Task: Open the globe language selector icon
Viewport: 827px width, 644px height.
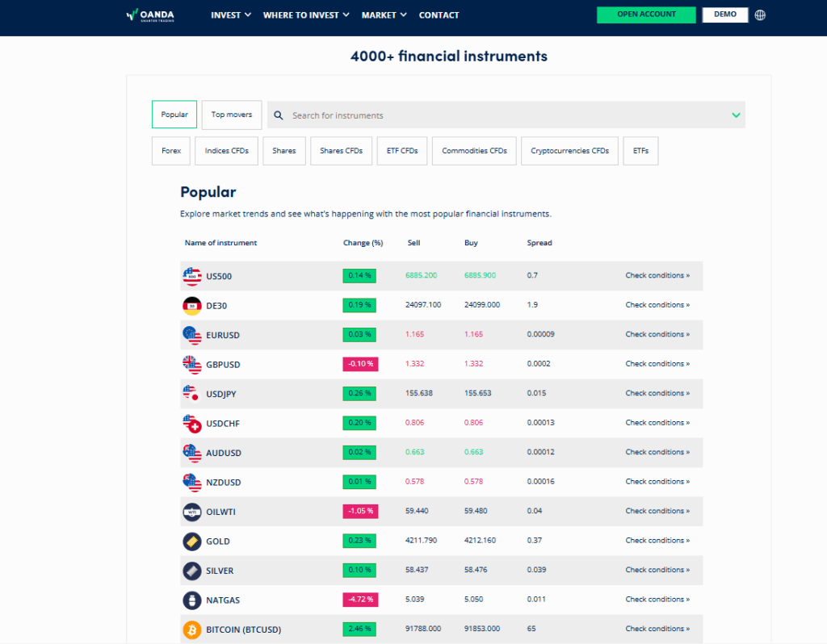Action: click(x=760, y=15)
